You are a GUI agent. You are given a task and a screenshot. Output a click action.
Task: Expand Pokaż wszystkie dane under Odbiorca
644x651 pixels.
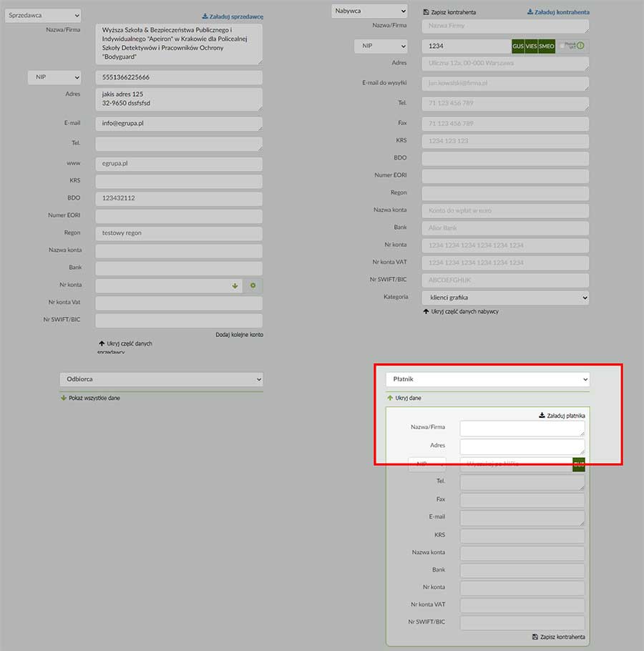[90, 398]
